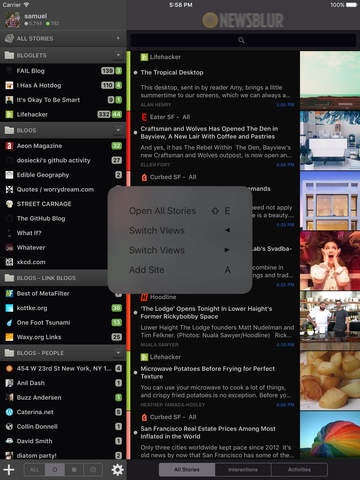Choose Open All Stories from popup
The image size is (360, 480).
click(x=180, y=211)
